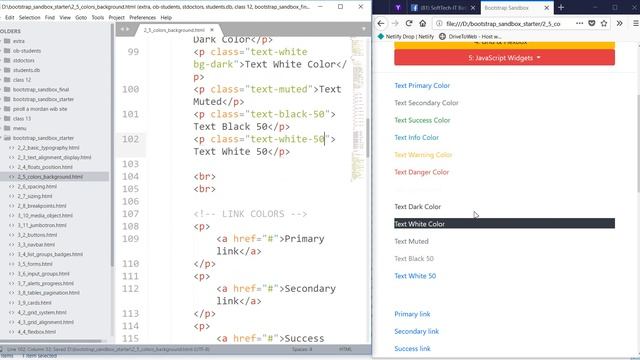Click 'Text Info Color' in browser

416,138
